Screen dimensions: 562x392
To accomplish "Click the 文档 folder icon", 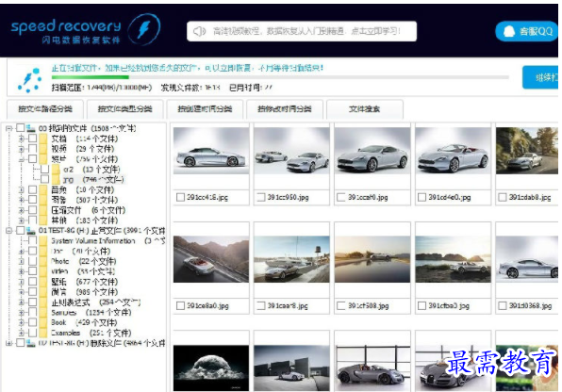I will point(43,139).
